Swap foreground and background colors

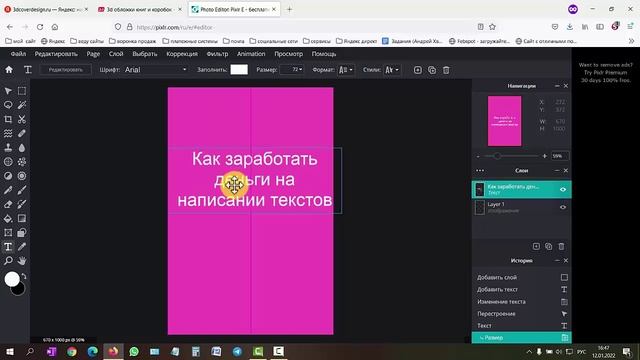[x=24, y=276]
